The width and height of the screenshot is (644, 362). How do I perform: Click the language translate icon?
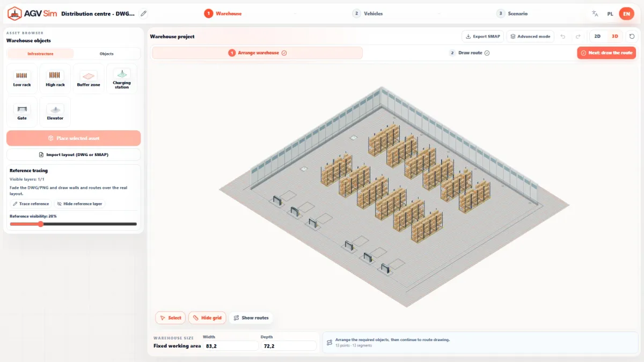point(595,13)
